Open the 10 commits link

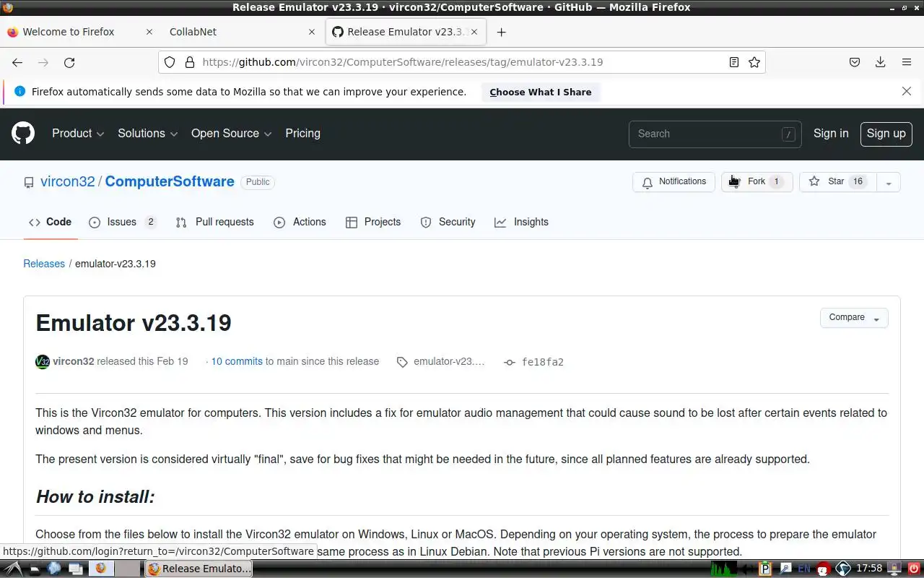point(237,361)
